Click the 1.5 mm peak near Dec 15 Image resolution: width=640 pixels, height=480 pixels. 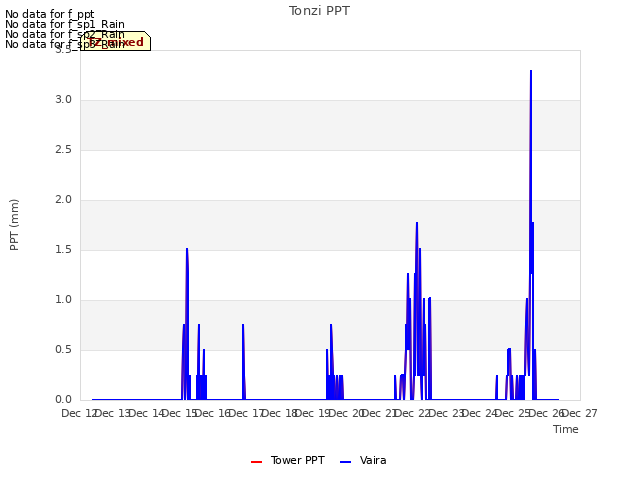pos(187,249)
